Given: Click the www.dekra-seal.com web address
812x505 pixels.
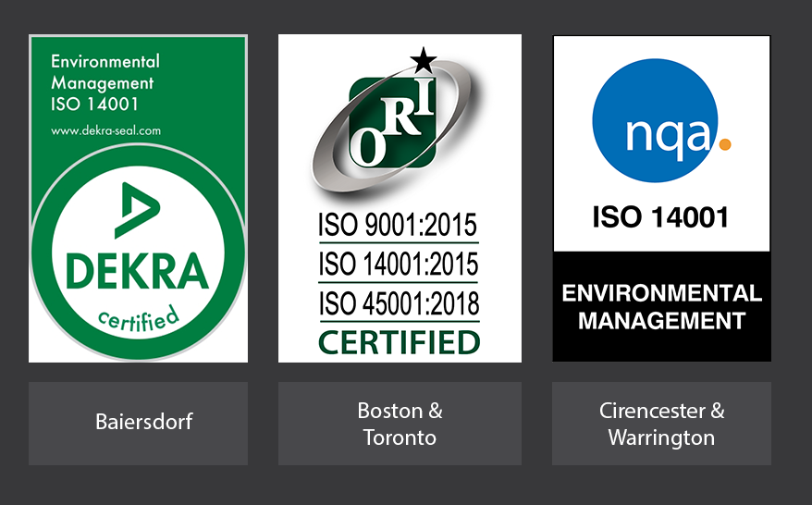Looking at the screenshot, I should tap(105, 130).
